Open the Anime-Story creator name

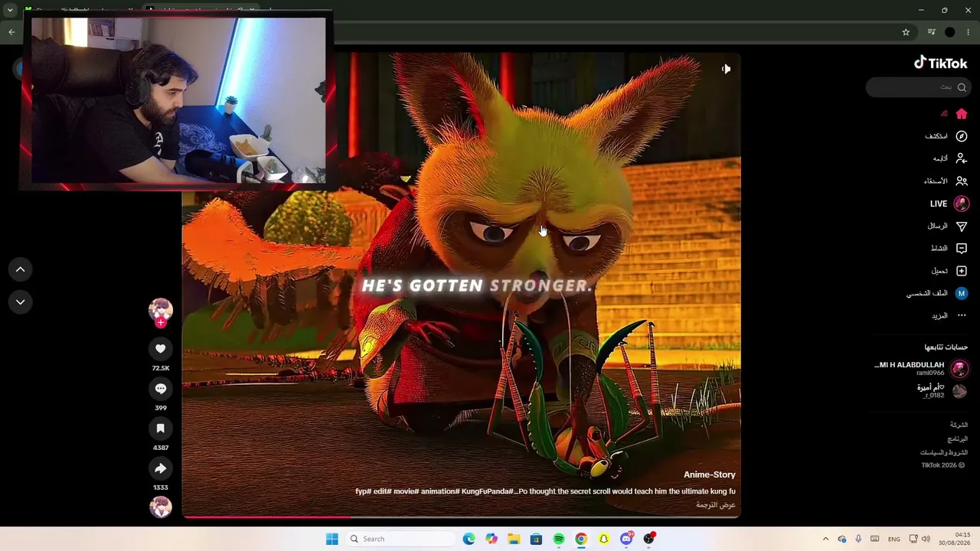point(710,475)
